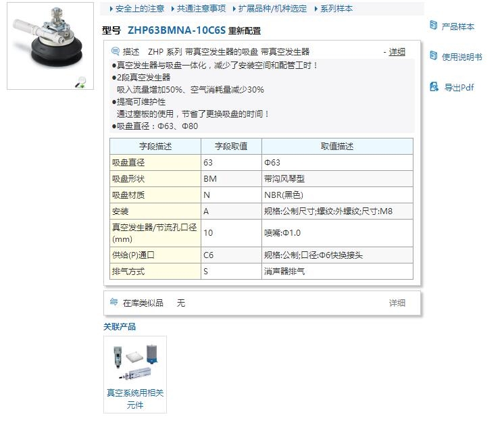Click the 在库类似品 exchange icon
The height and width of the screenshot is (431, 504).
pos(114,302)
